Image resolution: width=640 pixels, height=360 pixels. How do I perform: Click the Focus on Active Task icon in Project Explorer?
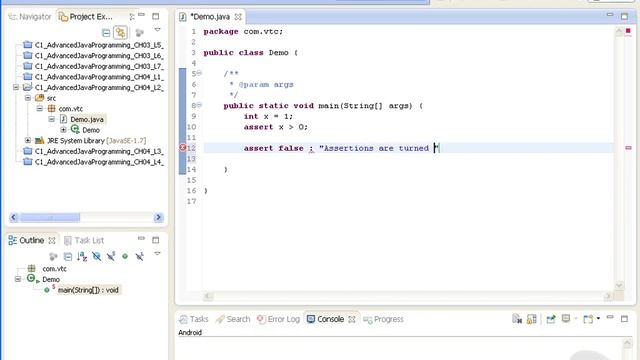click(140, 33)
